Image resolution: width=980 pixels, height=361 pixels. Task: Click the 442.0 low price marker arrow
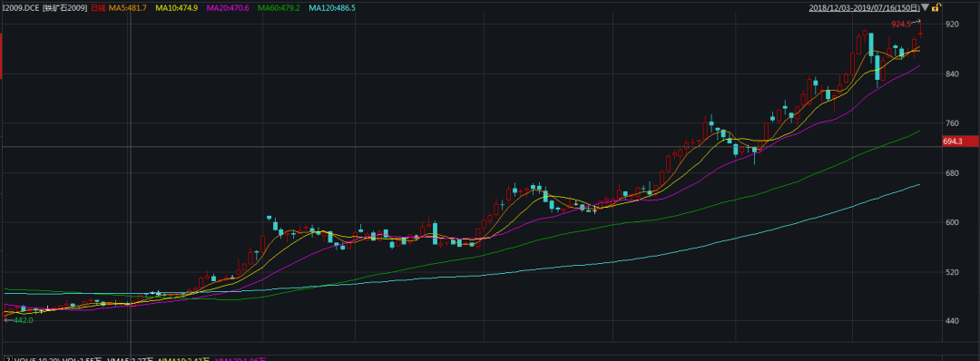click(x=7, y=320)
